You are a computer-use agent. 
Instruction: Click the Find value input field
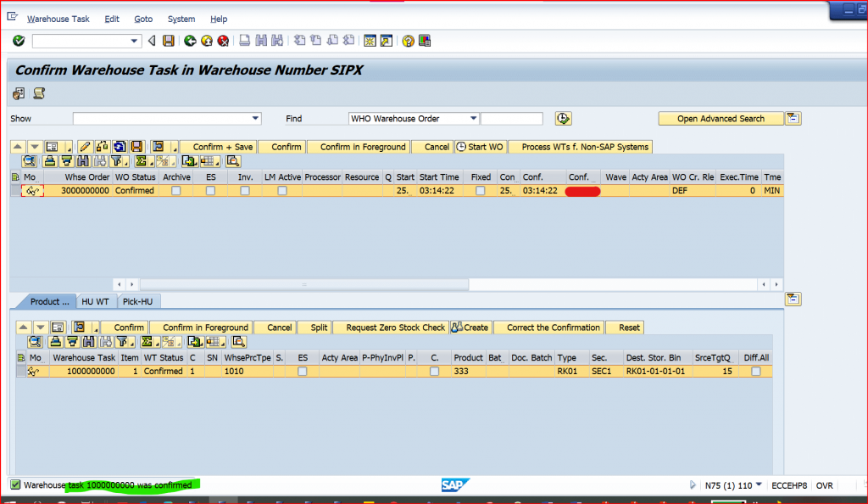(511, 119)
